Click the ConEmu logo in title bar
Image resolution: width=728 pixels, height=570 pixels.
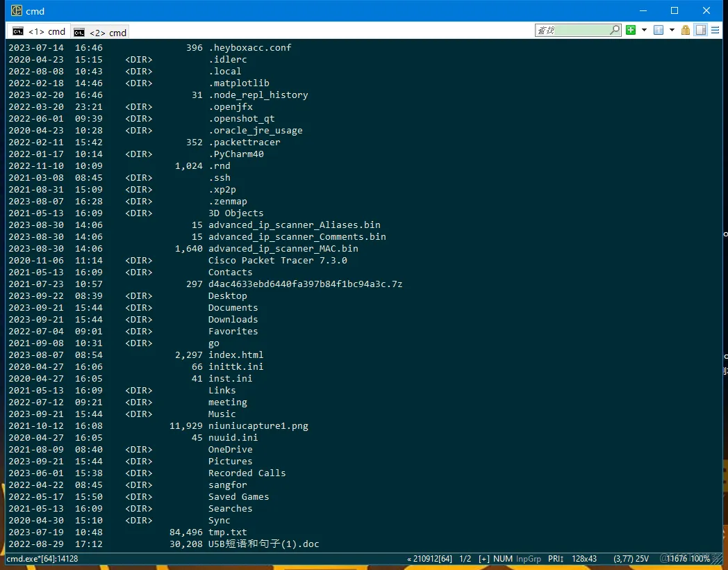tap(16, 10)
